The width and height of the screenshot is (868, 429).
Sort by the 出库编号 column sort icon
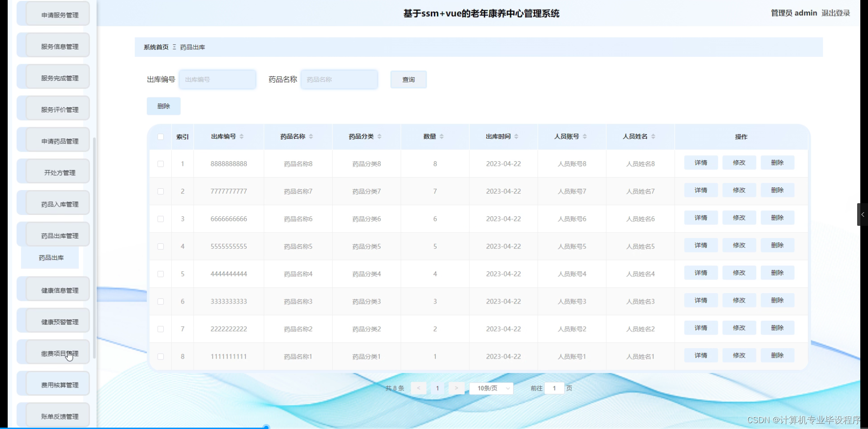tap(241, 136)
